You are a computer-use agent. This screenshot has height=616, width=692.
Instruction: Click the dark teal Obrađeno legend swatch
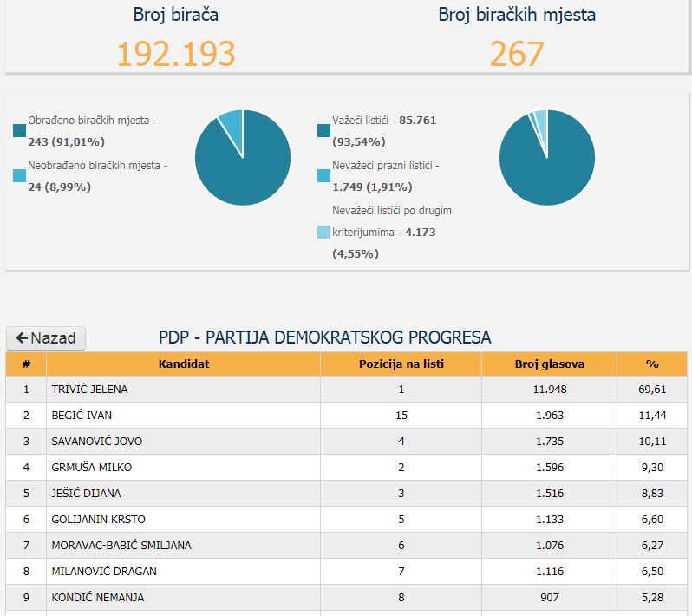(20, 130)
